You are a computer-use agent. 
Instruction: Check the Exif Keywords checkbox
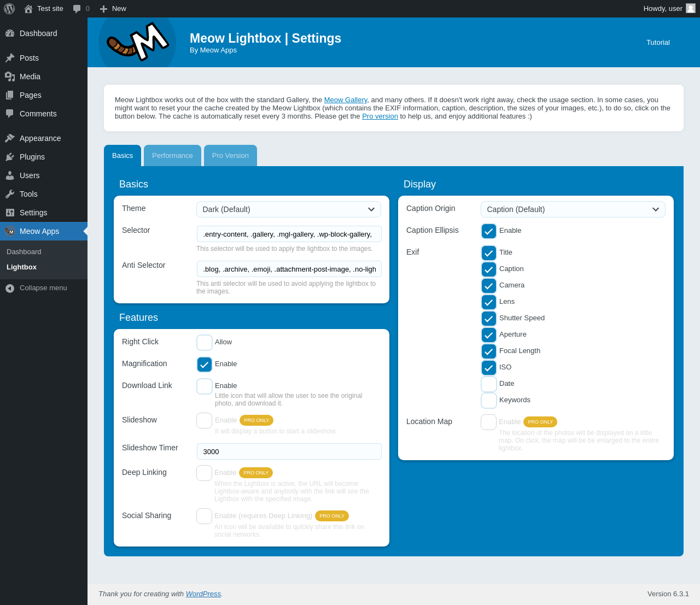coord(489,401)
